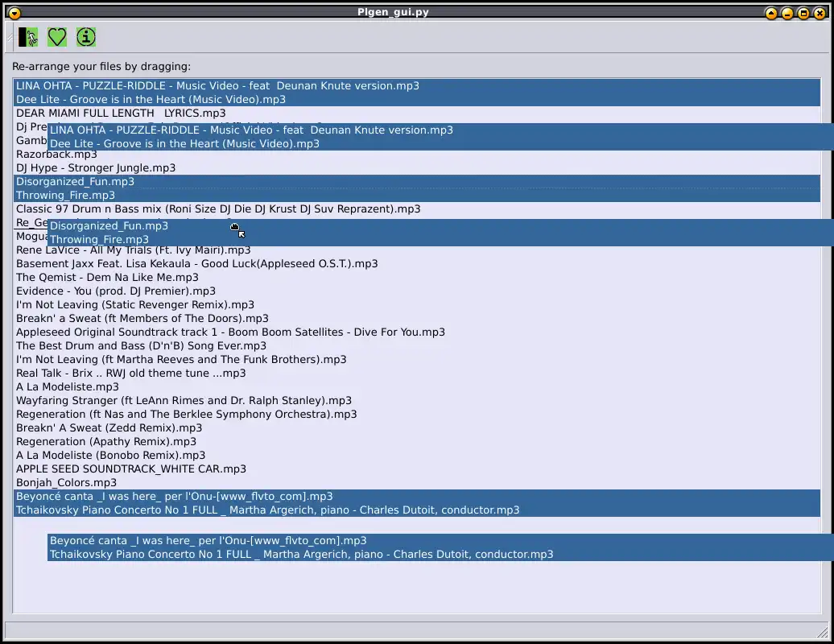The height and width of the screenshot is (644, 834).
Task: Select 'Appleseed Original Soundtrack track 1' file
Action: (x=417, y=332)
